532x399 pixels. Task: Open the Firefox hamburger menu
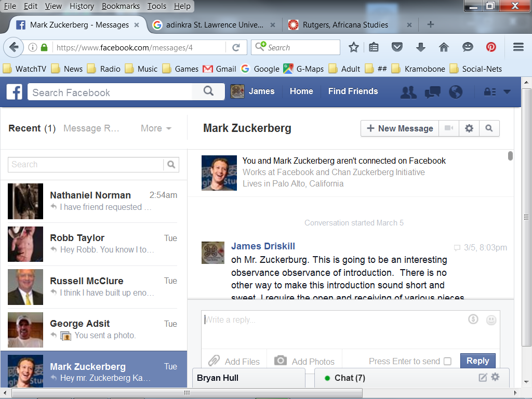[518, 47]
